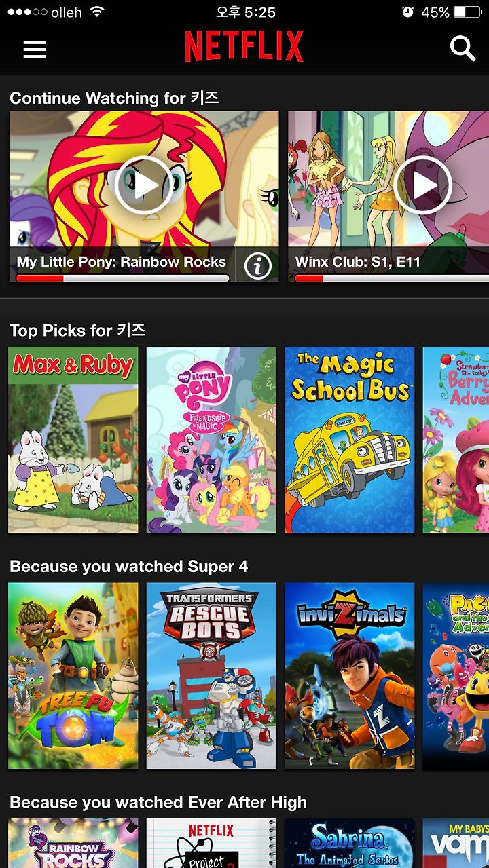The height and width of the screenshot is (868, 489).
Task: Open info icon for Rainbow Rocks
Action: pyautogui.click(x=258, y=266)
